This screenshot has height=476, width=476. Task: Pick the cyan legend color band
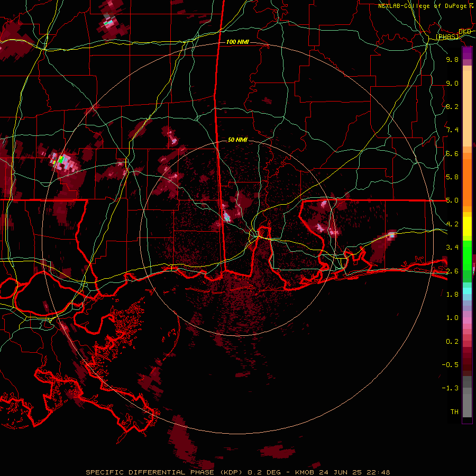tap(467, 291)
